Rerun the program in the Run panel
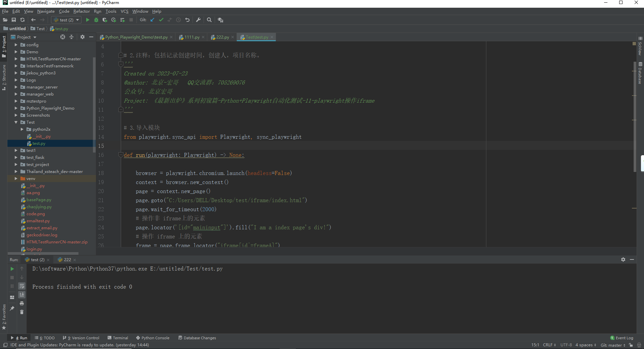Screen dimensions: 644x349 pyautogui.click(x=12, y=269)
